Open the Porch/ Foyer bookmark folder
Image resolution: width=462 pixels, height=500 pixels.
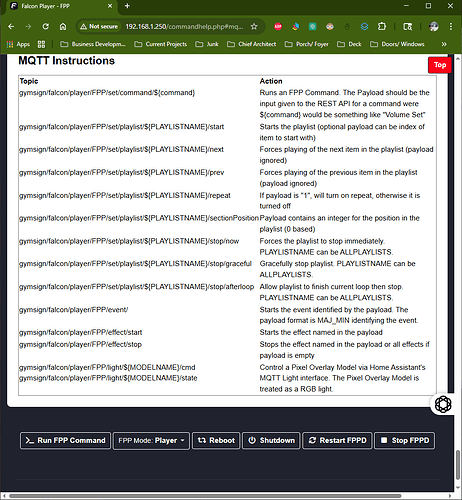click(x=307, y=44)
